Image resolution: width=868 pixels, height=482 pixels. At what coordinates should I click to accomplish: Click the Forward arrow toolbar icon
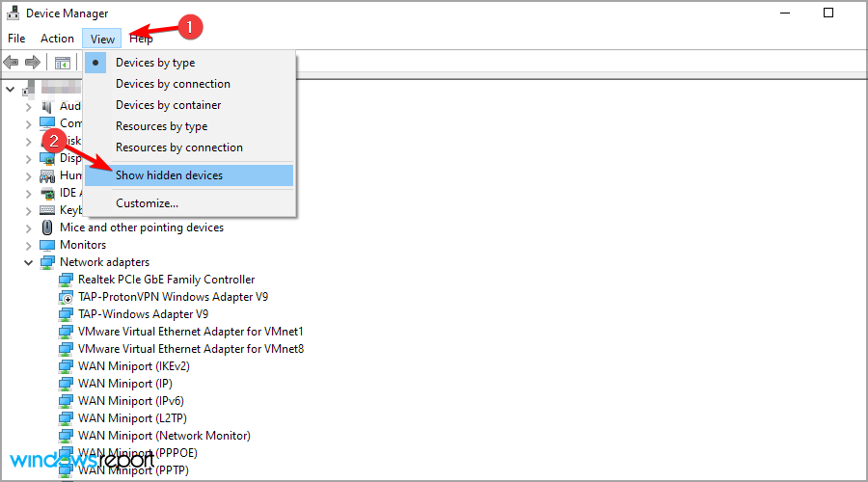coord(33,62)
